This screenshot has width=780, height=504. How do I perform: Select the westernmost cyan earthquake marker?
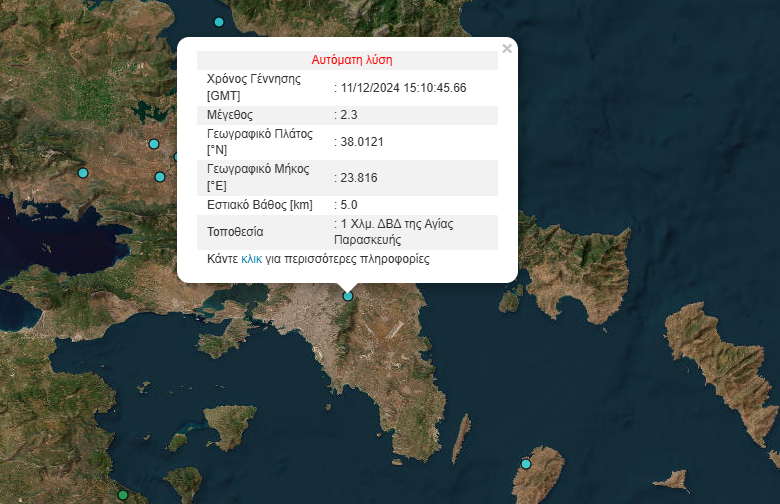coord(83,173)
